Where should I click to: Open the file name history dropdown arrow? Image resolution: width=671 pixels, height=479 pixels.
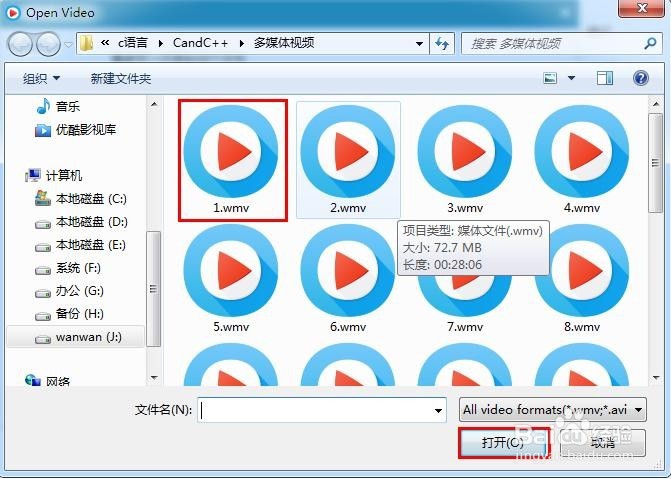click(x=438, y=410)
